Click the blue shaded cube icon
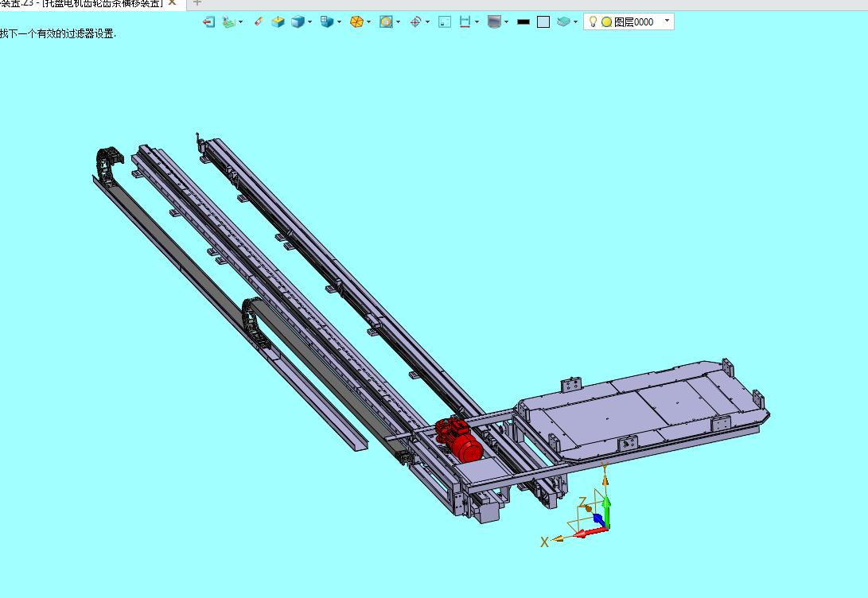 pos(298,22)
